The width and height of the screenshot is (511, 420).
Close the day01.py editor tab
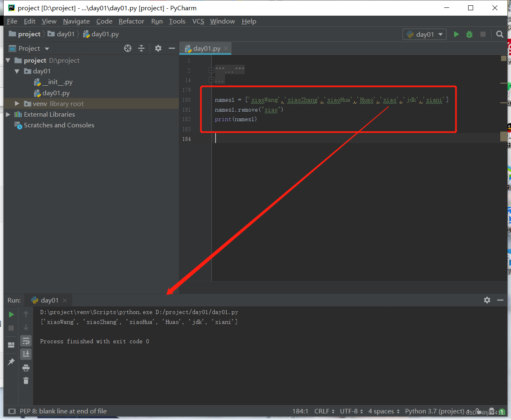click(x=226, y=48)
